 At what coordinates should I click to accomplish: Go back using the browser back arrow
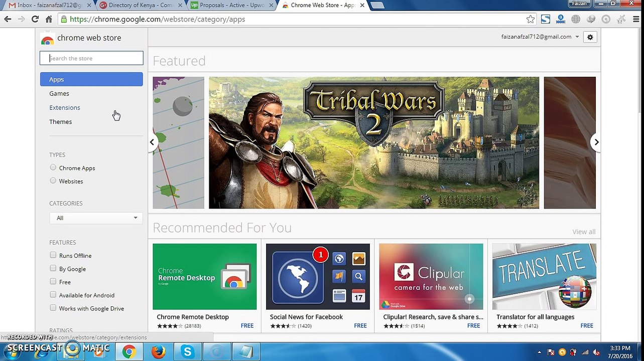click(x=8, y=19)
